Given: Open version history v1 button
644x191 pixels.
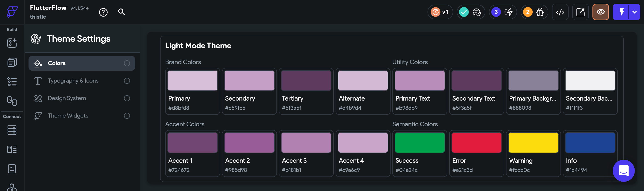Looking at the screenshot, I should [440, 12].
